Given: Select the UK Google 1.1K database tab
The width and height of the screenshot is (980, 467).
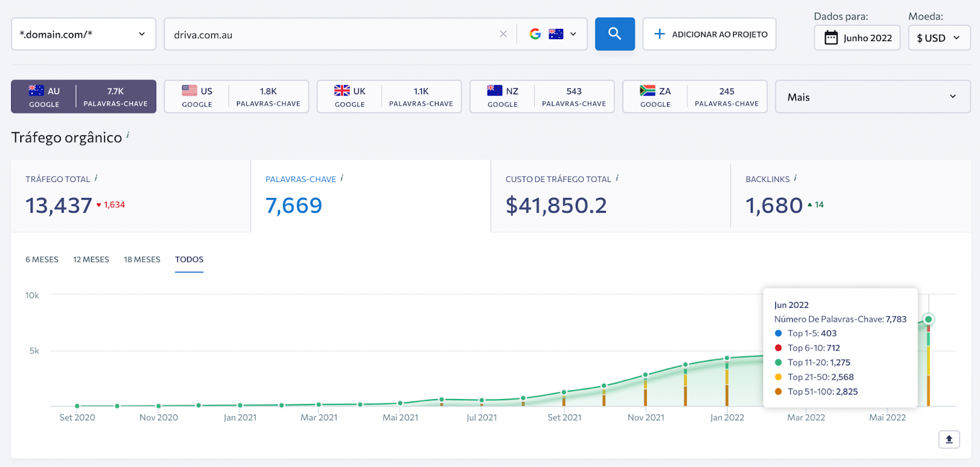Looking at the screenshot, I should [x=389, y=96].
